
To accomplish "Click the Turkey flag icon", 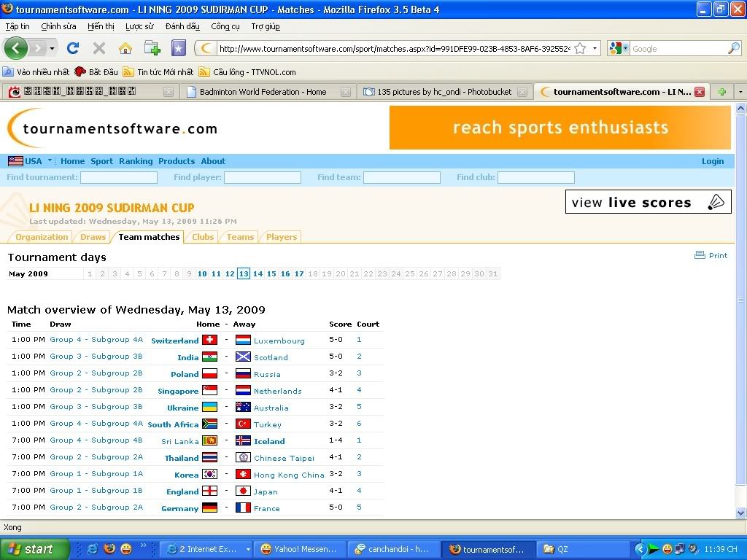I will [x=243, y=424].
